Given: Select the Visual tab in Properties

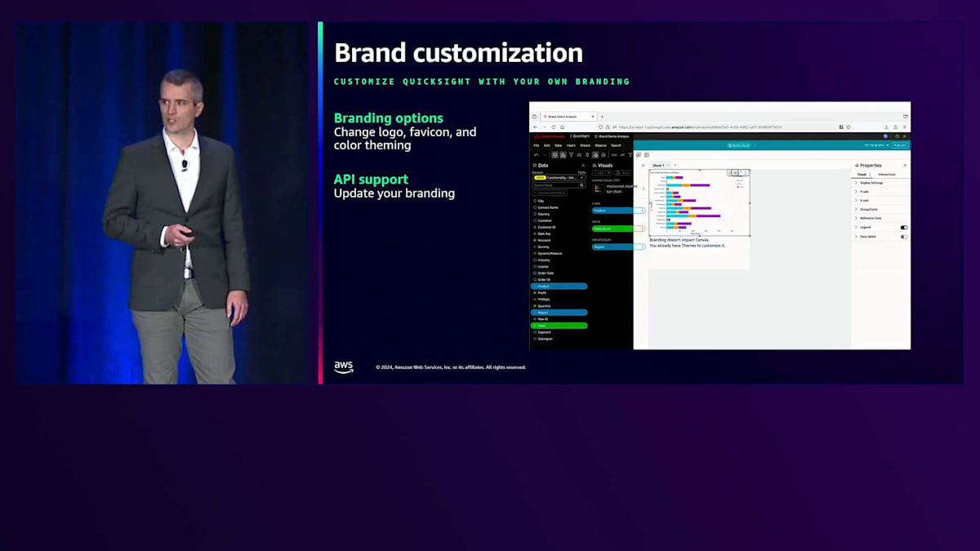Looking at the screenshot, I should [862, 175].
